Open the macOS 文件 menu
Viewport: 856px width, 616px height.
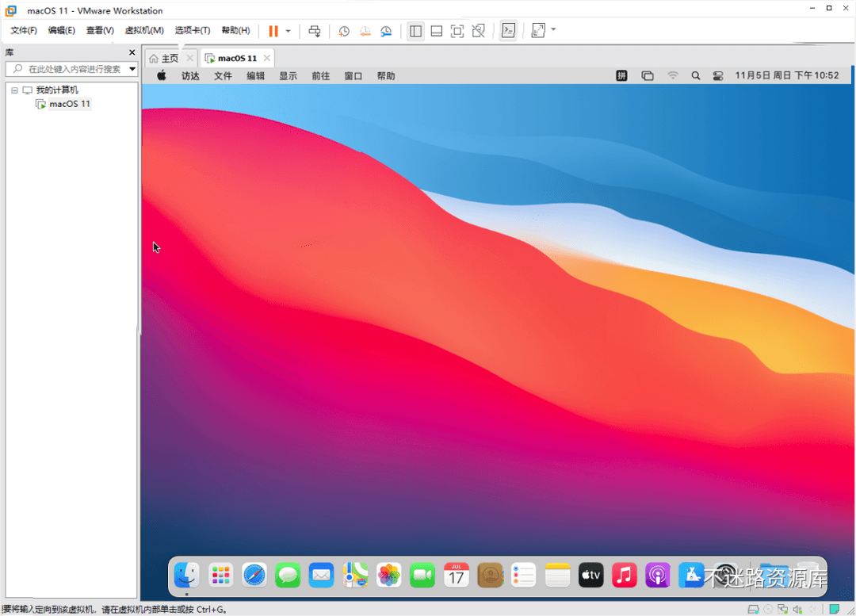pos(223,76)
